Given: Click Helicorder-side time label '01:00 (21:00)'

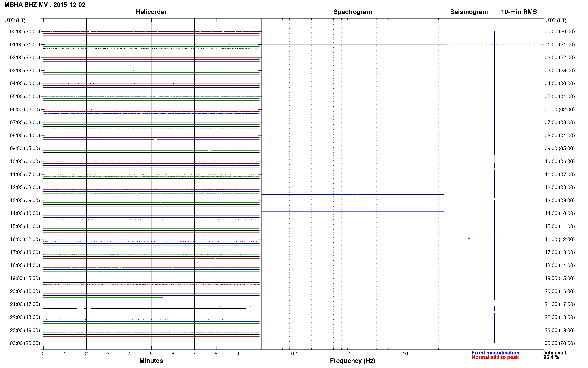Looking at the screenshot, I should click(x=25, y=45).
